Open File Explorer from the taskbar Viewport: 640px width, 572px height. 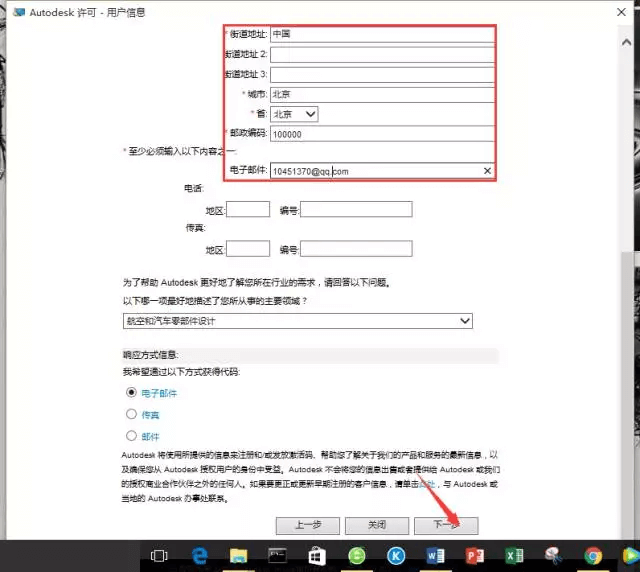pos(238,556)
